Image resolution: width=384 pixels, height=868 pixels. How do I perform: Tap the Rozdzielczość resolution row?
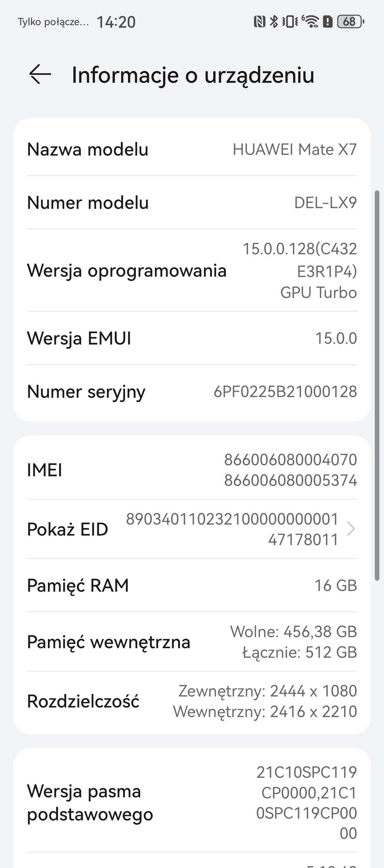coord(192,701)
